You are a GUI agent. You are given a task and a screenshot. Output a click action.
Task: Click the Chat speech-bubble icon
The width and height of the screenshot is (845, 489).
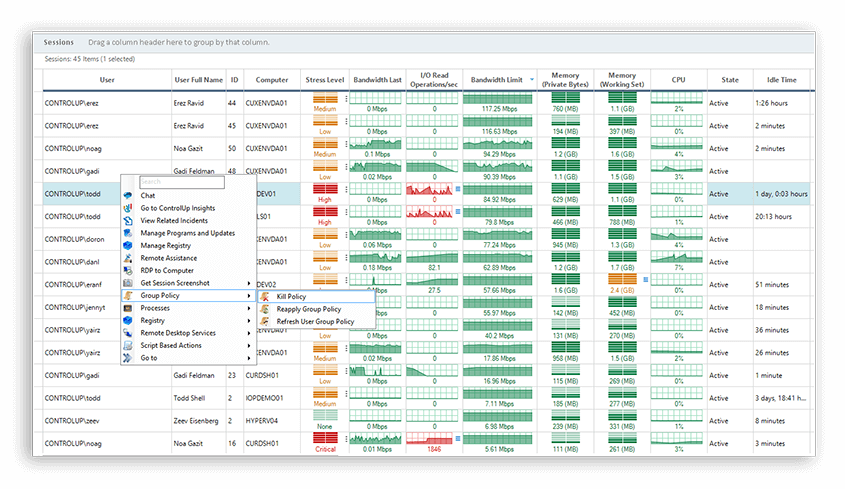[x=128, y=196]
